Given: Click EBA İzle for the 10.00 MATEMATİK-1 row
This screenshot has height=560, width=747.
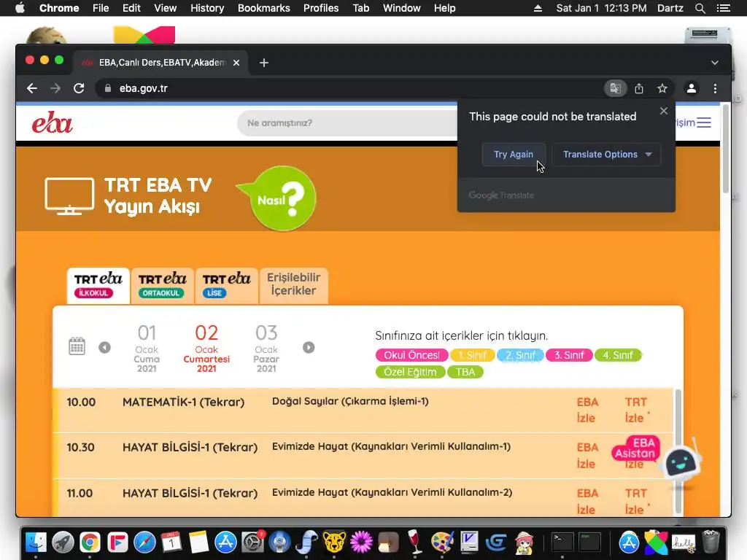Looking at the screenshot, I should coord(587,410).
